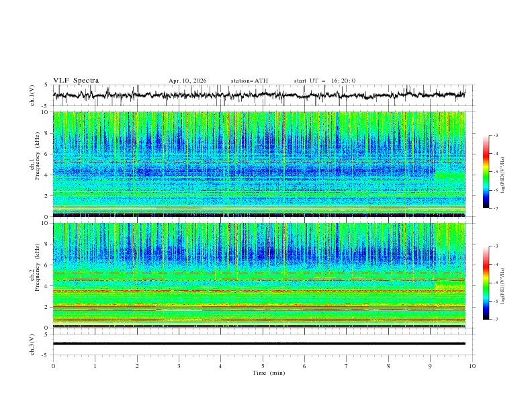The width and height of the screenshot is (532, 411).
Task: Click the upper color scale bar
Action: (x=486, y=172)
